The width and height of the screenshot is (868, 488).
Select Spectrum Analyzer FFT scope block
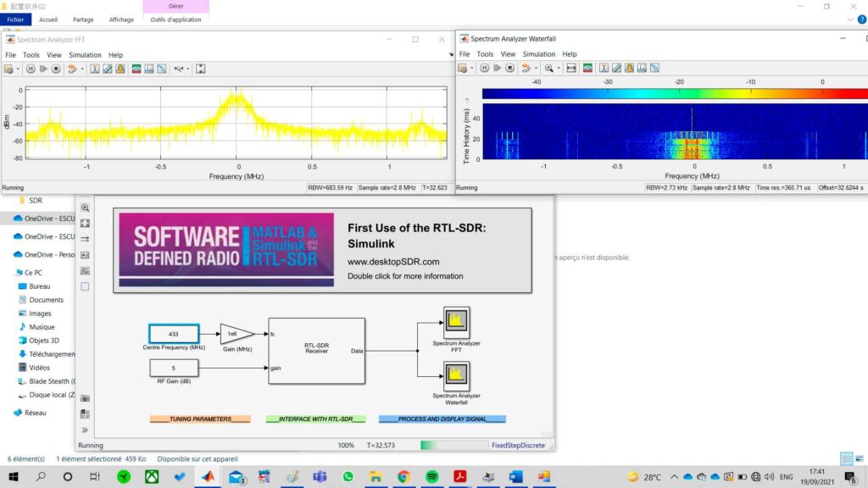[x=456, y=322]
